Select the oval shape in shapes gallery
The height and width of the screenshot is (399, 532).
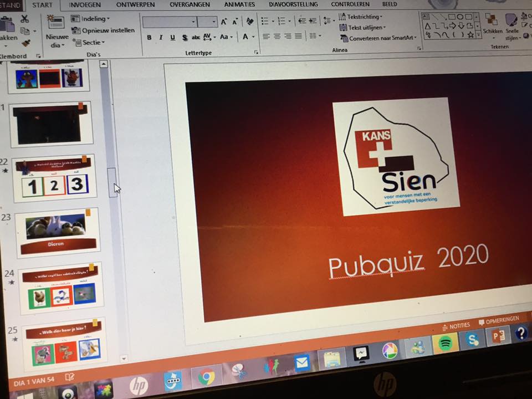click(x=460, y=17)
